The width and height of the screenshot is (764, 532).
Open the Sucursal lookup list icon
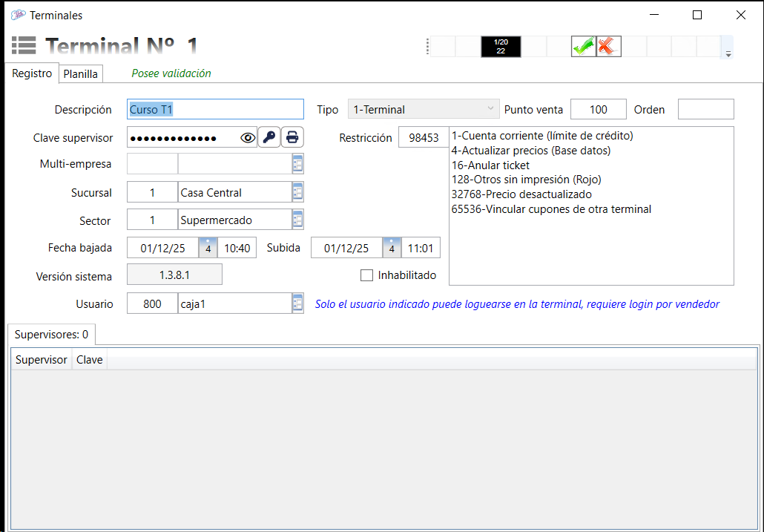[x=297, y=192]
